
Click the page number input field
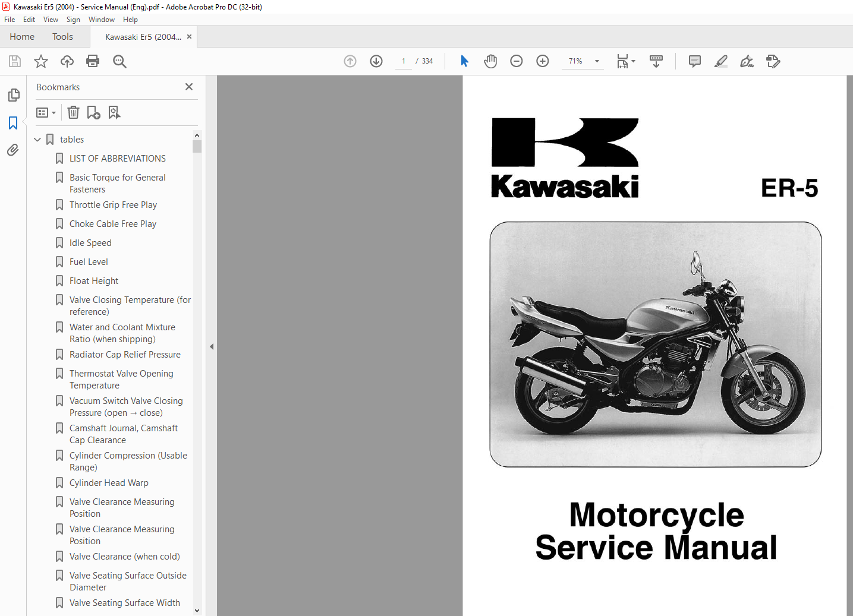click(404, 61)
